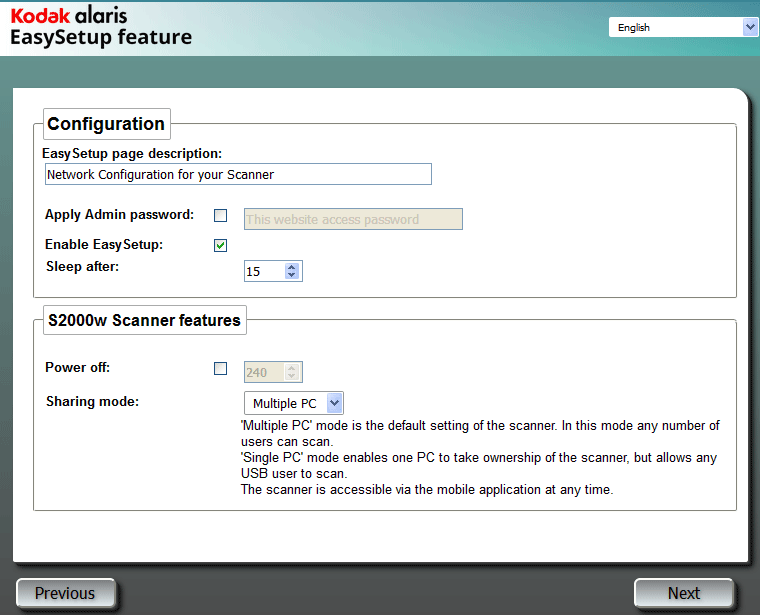Click the 'S2000w Scanner features' heading
This screenshot has width=760, height=615.
tap(144, 320)
